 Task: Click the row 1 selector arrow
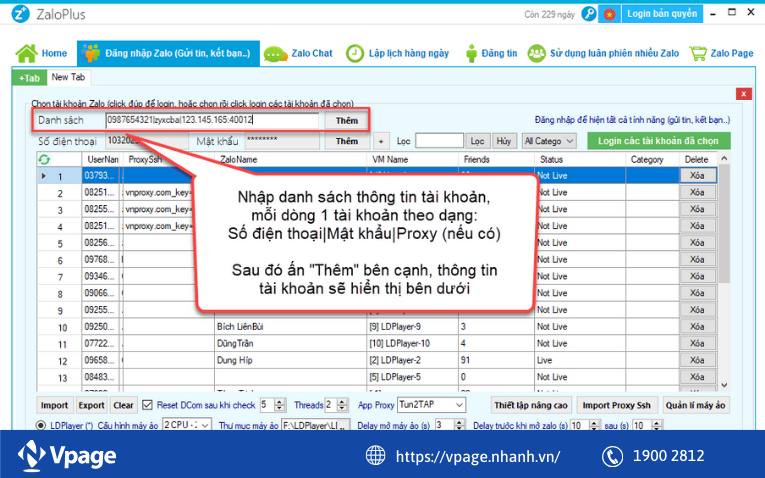point(44,176)
